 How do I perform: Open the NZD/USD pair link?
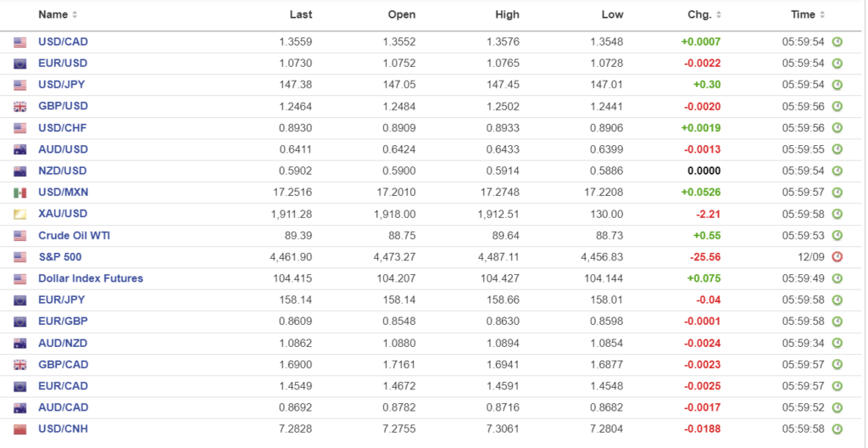(x=63, y=171)
